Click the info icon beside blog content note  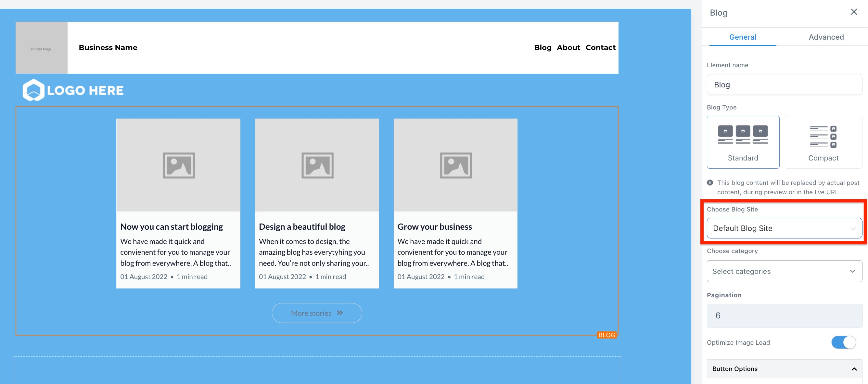[x=710, y=183]
